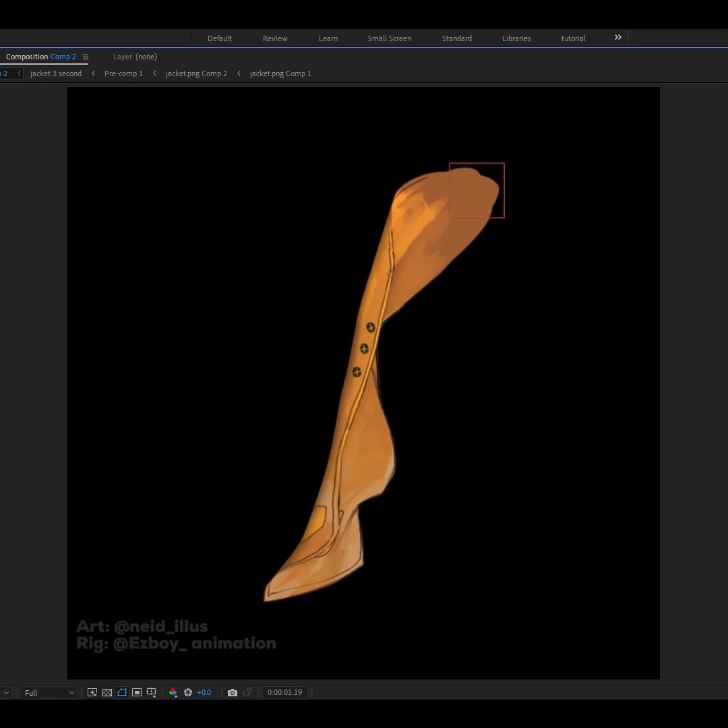Click the middle puppet pin on the jacket
Viewport: 728px width, 728px height.
tap(364, 348)
